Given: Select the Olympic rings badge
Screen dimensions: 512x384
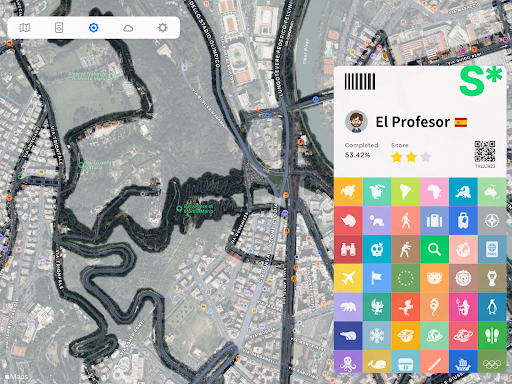Looking at the screenshot, I should click(x=492, y=362).
